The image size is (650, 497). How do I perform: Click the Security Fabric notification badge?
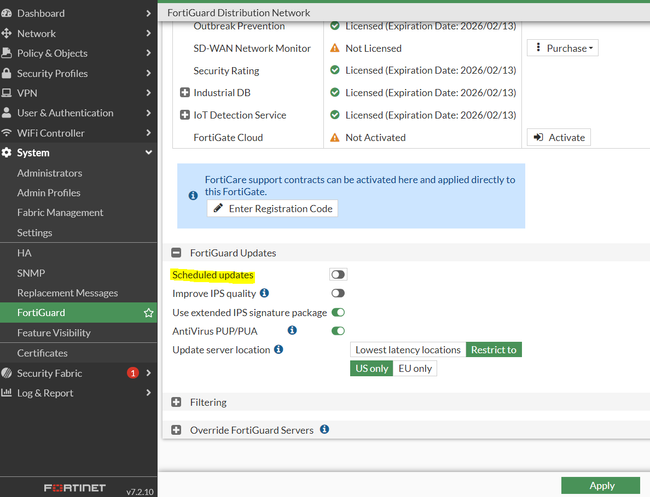pyautogui.click(x=132, y=373)
